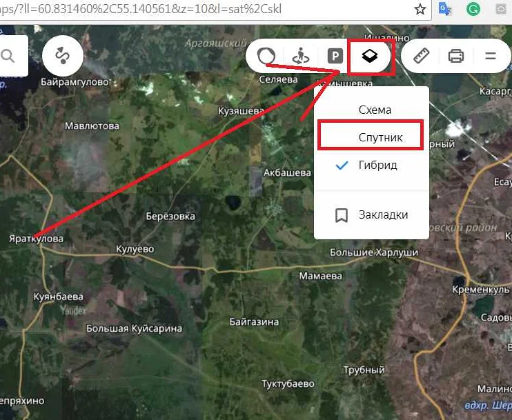Select the checked Гибрид option
The image size is (512, 420).
(377, 166)
